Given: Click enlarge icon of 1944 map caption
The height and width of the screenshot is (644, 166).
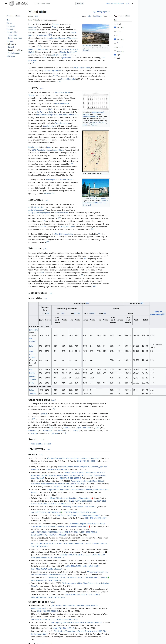Looking at the screenshot, I should pyautogui.click(x=108, y=173).
